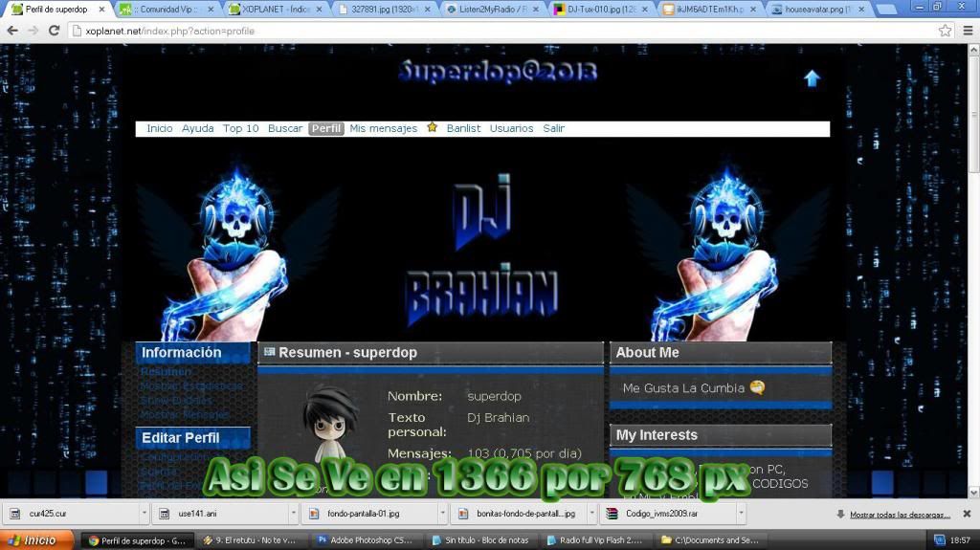Open the Inicio site menu link

pos(160,128)
